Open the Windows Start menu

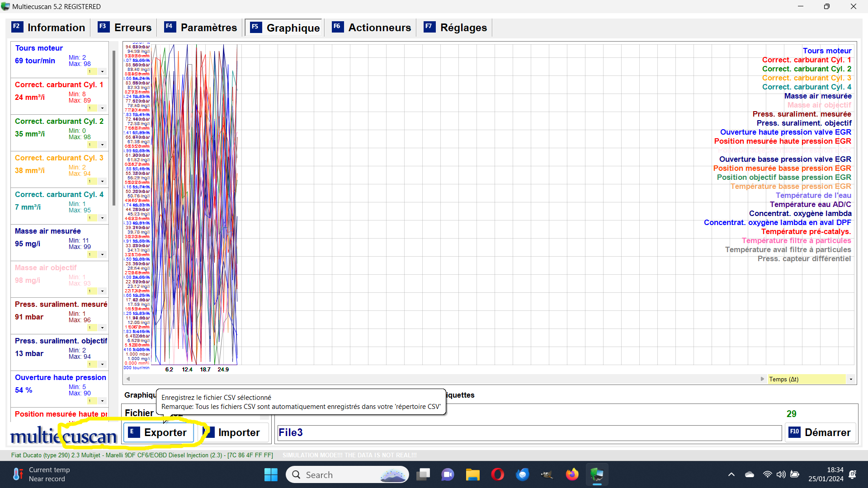click(271, 474)
